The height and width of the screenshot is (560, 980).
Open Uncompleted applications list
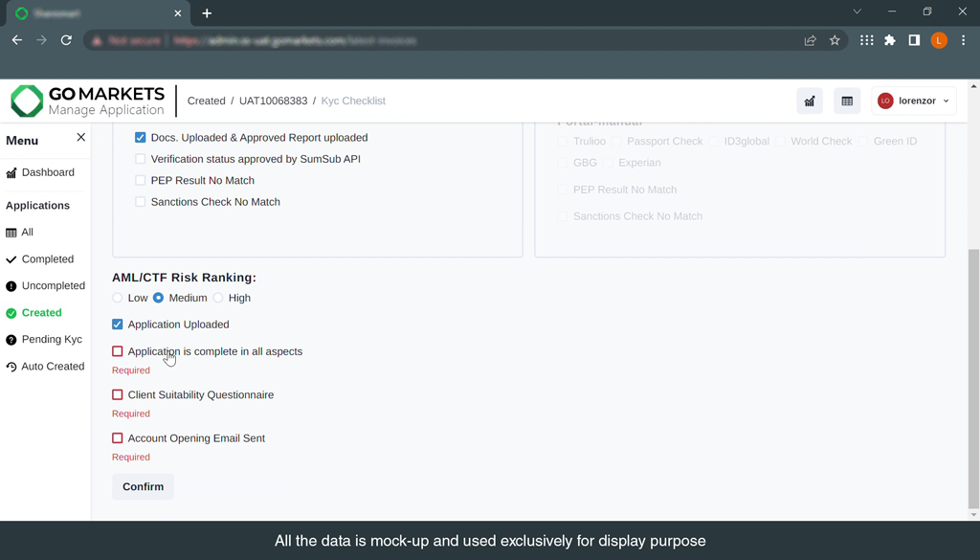(x=54, y=286)
